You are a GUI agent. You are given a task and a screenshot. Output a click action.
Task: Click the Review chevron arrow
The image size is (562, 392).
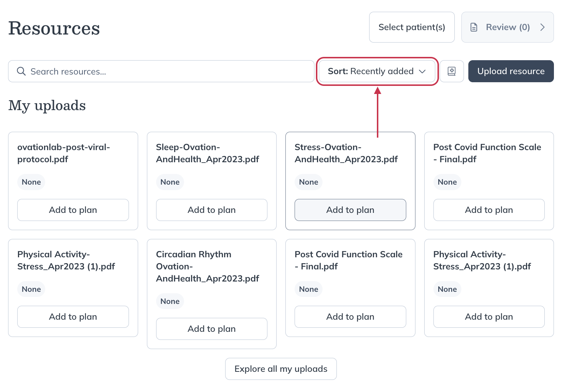pyautogui.click(x=542, y=27)
